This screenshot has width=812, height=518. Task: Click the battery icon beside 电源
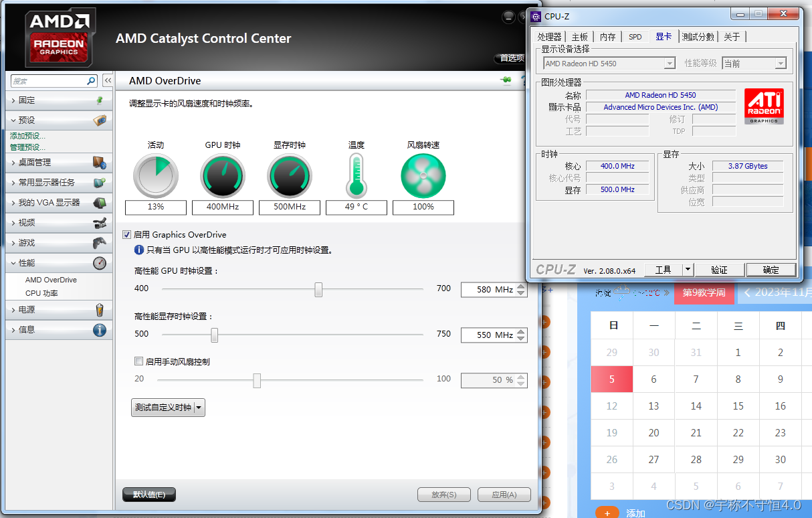click(100, 310)
